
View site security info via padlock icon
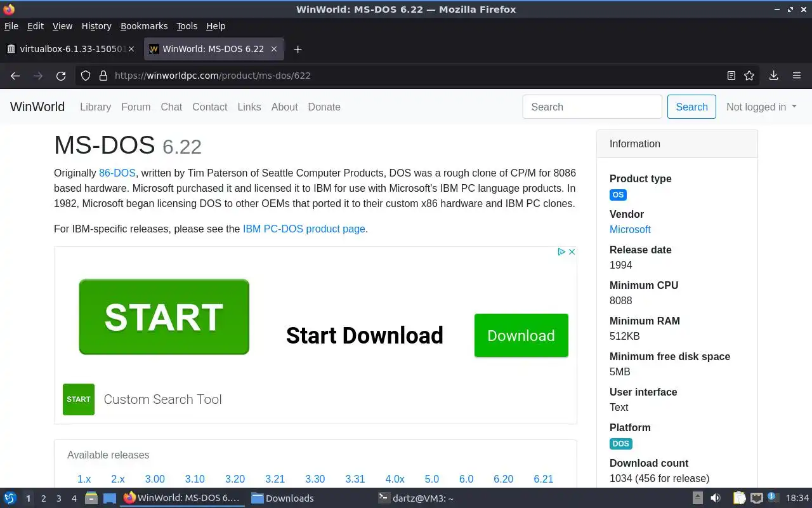(103, 76)
